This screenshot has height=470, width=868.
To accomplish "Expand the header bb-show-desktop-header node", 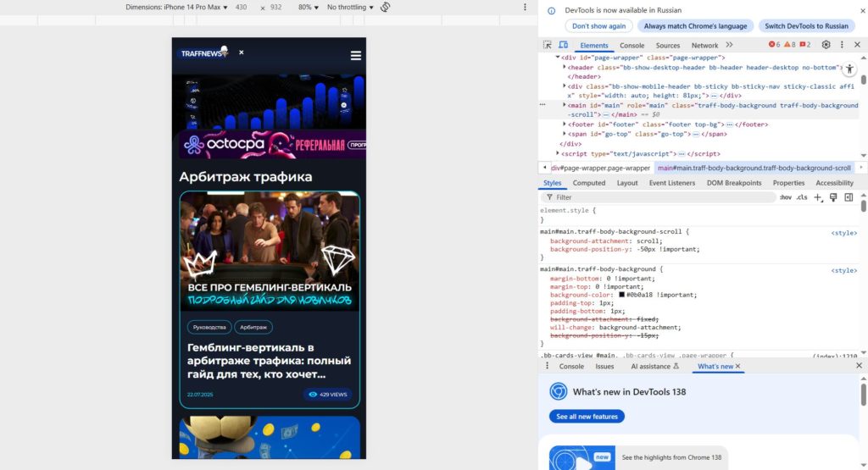I will [564, 67].
